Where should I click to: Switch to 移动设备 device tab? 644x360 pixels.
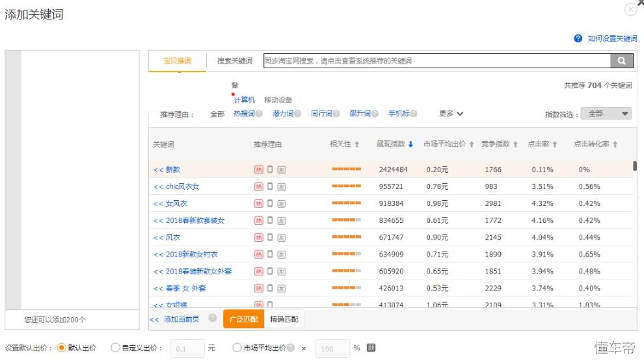[278, 100]
